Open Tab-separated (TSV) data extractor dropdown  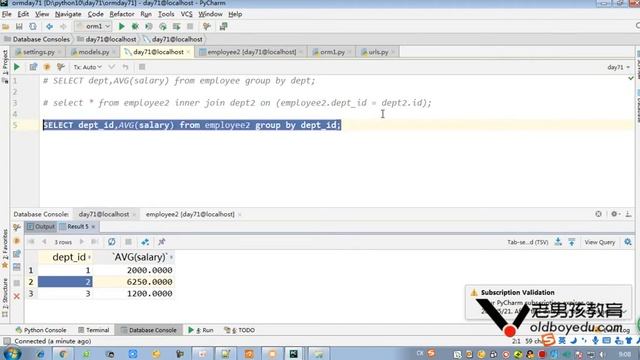click(527, 242)
